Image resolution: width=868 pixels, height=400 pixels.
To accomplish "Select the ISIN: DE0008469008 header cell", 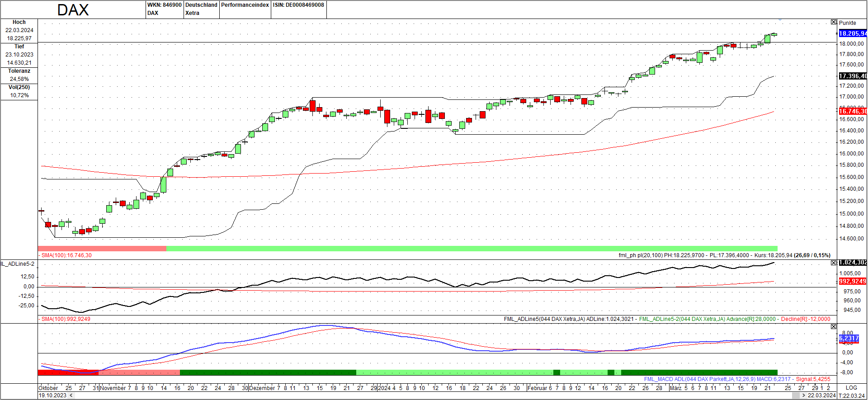I will [x=298, y=9].
